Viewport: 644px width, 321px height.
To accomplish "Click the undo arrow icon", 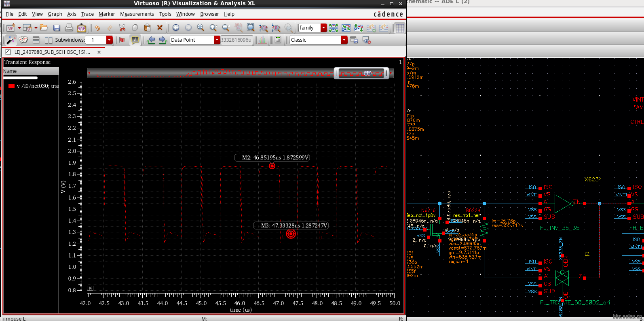I will 97,28.
